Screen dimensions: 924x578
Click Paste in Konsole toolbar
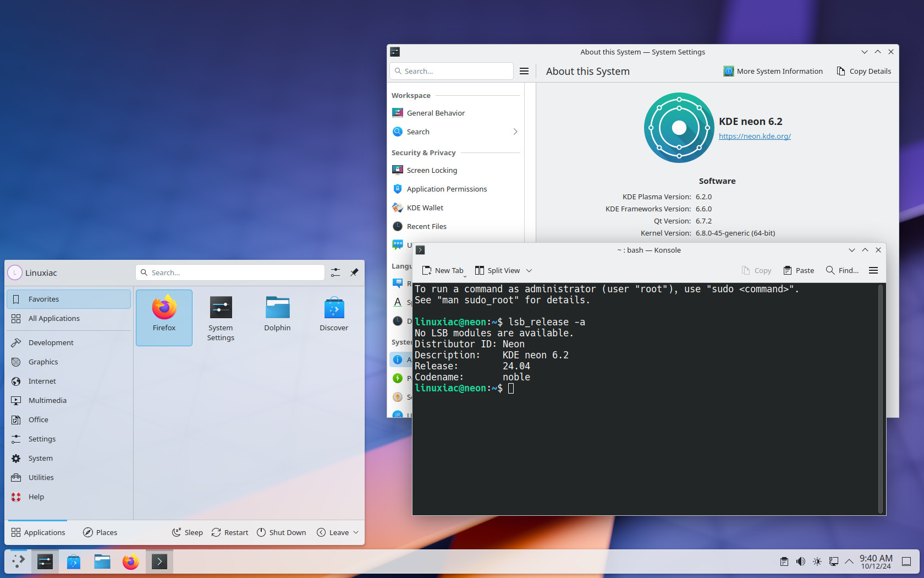pyautogui.click(x=799, y=270)
